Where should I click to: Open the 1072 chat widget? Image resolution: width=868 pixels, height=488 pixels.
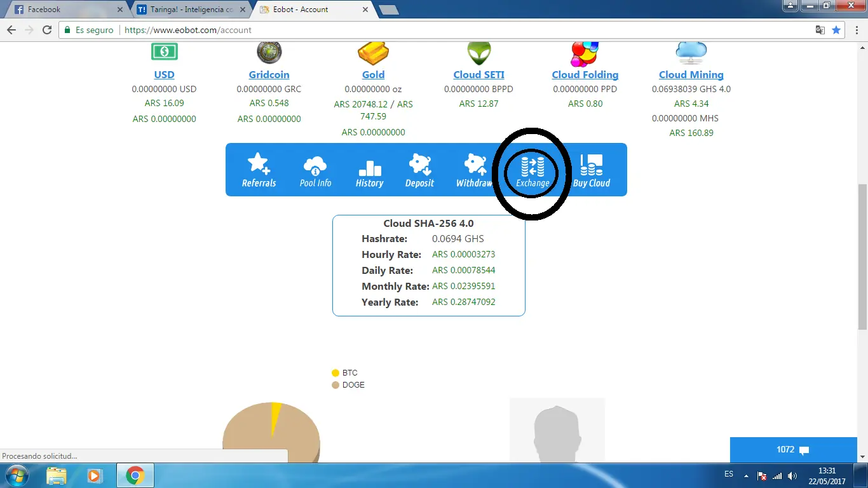793,450
